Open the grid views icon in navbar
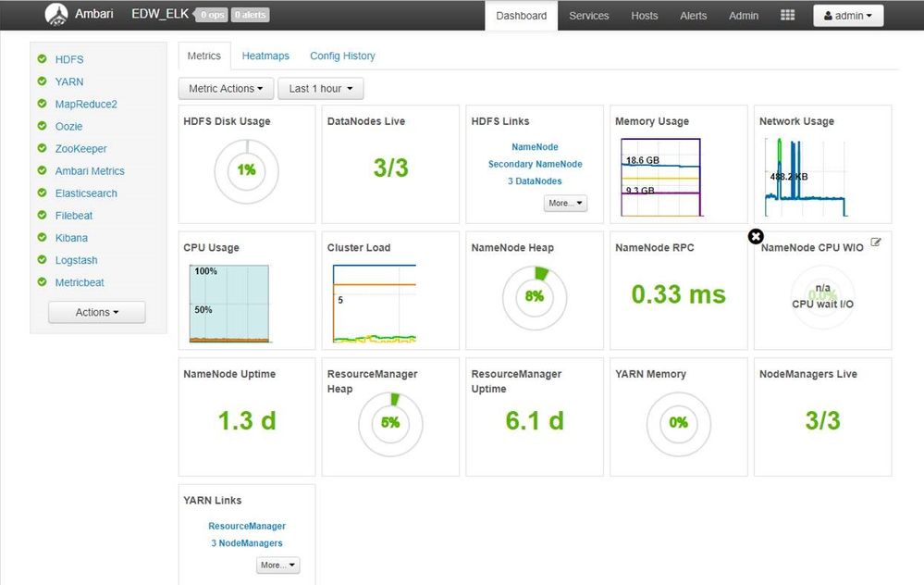The width and height of the screenshot is (924, 585). pyautogui.click(x=787, y=16)
